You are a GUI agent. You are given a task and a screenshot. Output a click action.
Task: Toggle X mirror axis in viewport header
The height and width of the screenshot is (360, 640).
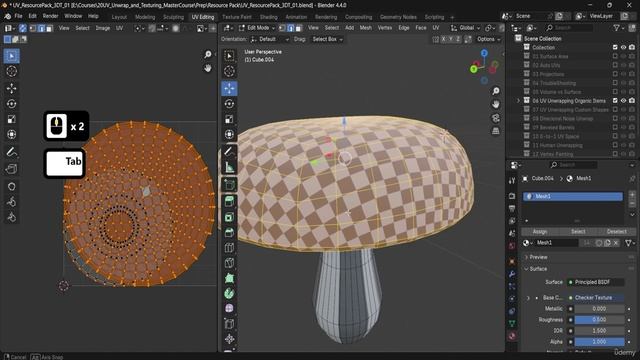(x=444, y=39)
